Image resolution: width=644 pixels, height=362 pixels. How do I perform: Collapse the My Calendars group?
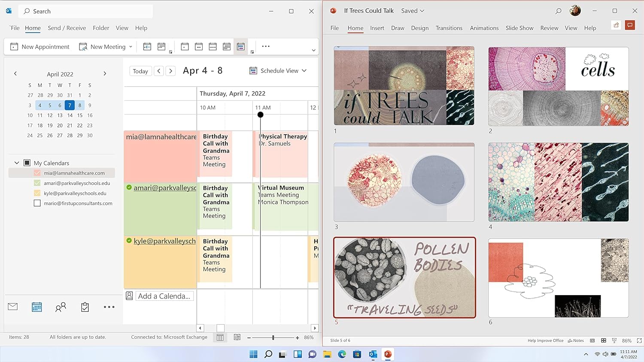[17, 163]
